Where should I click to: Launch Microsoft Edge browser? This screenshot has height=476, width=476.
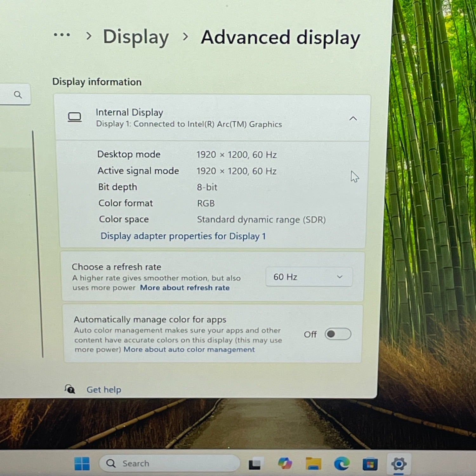coord(342,464)
